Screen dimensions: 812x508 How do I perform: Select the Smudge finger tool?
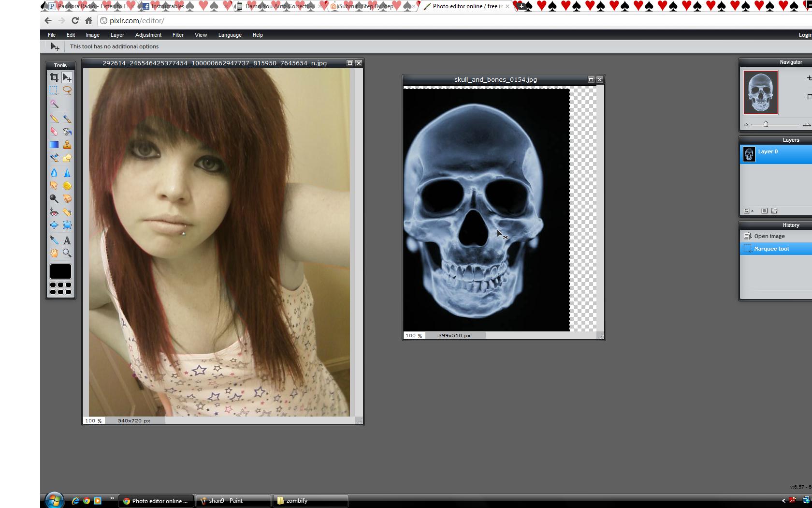[x=54, y=186]
